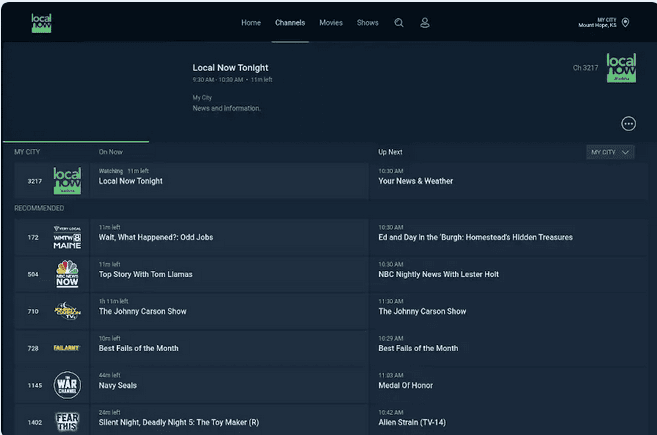The width and height of the screenshot is (657, 435).
Task: Select Medal Of Honor up next
Action: coord(508,385)
